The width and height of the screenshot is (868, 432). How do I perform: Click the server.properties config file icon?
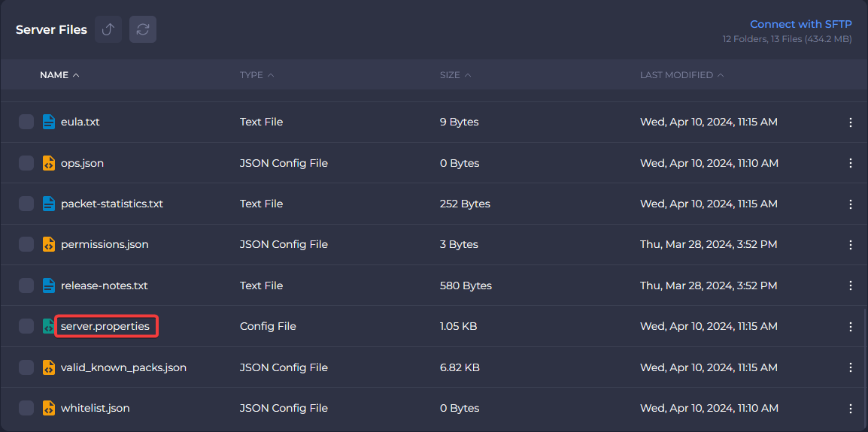pos(49,326)
